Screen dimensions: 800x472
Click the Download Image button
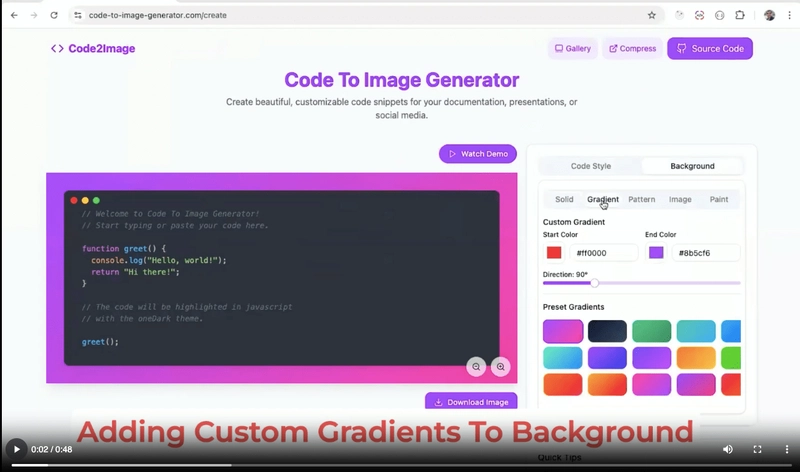tap(471, 402)
